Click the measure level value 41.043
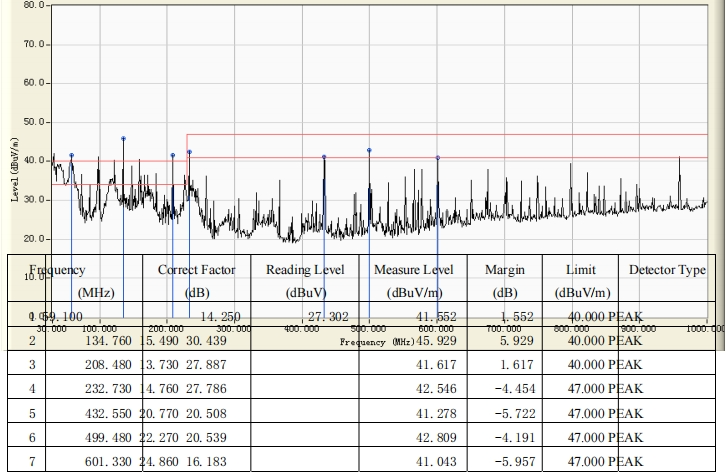This screenshot has width=726, height=476. point(436,462)
